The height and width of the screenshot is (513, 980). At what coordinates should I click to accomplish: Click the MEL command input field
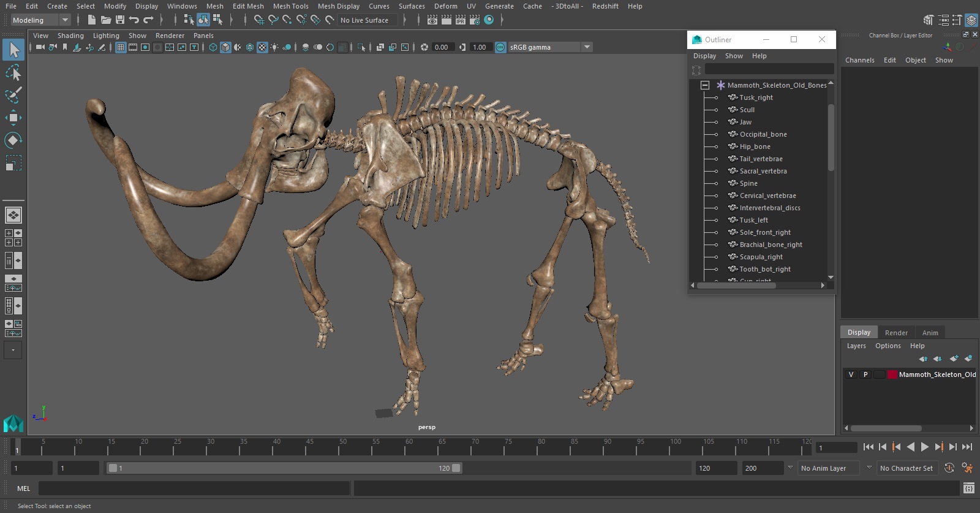tap(194, 488)
